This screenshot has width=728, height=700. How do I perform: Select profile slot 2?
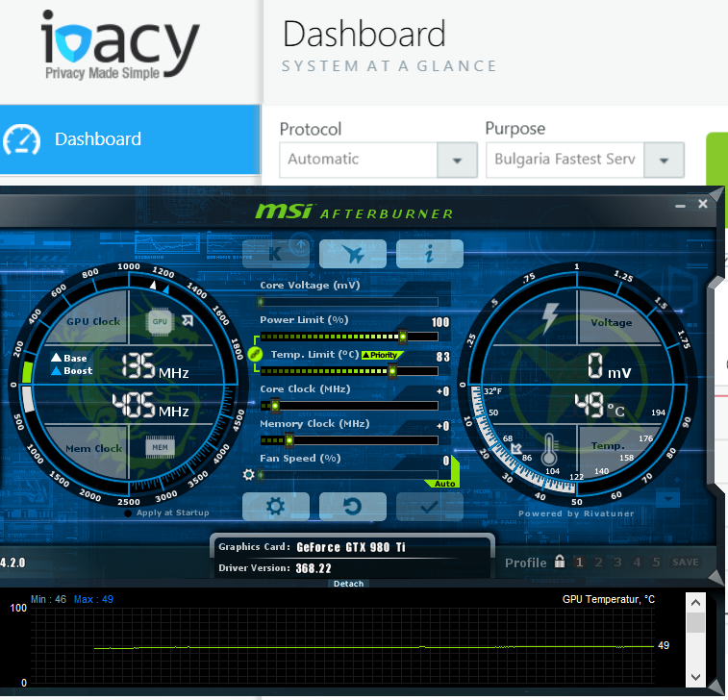[x=598, y=562]
